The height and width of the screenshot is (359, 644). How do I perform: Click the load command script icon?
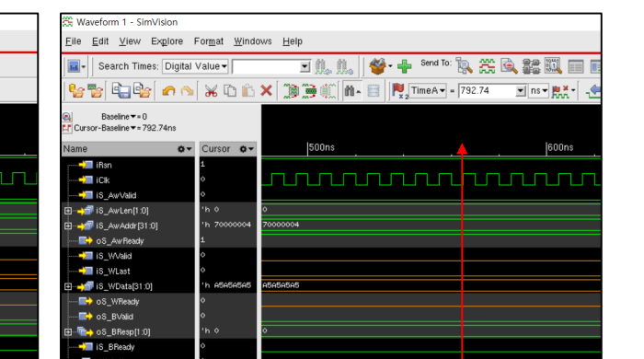142,91
